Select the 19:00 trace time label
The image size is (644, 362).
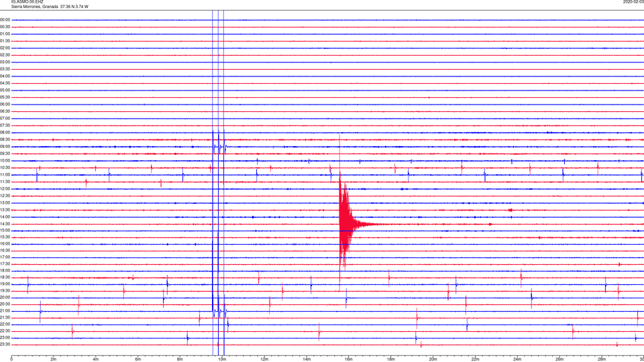(x=5, y=284)
